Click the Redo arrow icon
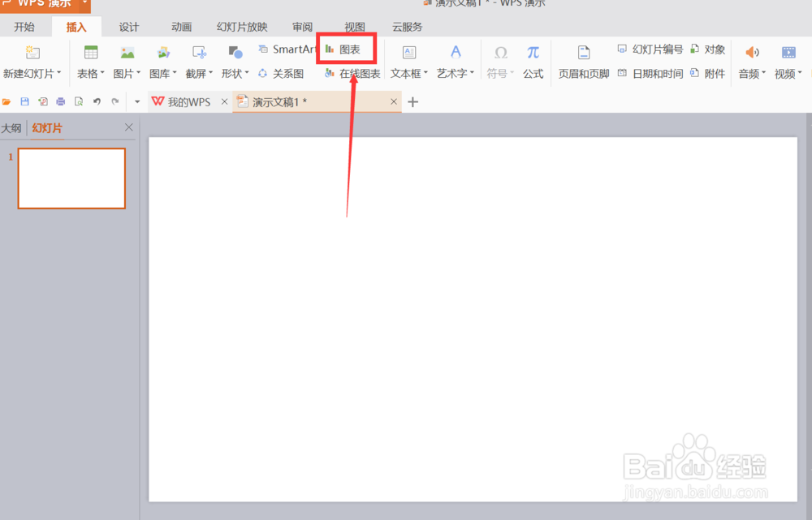 pos(115,102)
